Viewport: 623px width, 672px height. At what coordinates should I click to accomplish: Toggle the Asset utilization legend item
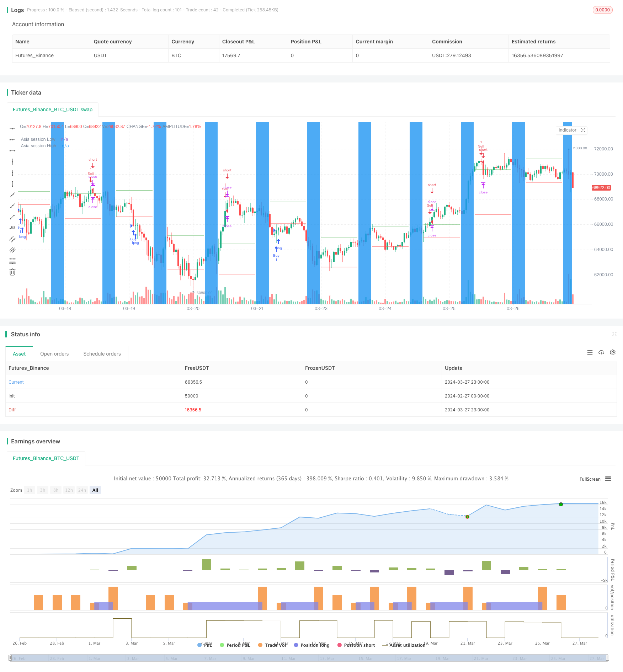(x=404, y=645)
